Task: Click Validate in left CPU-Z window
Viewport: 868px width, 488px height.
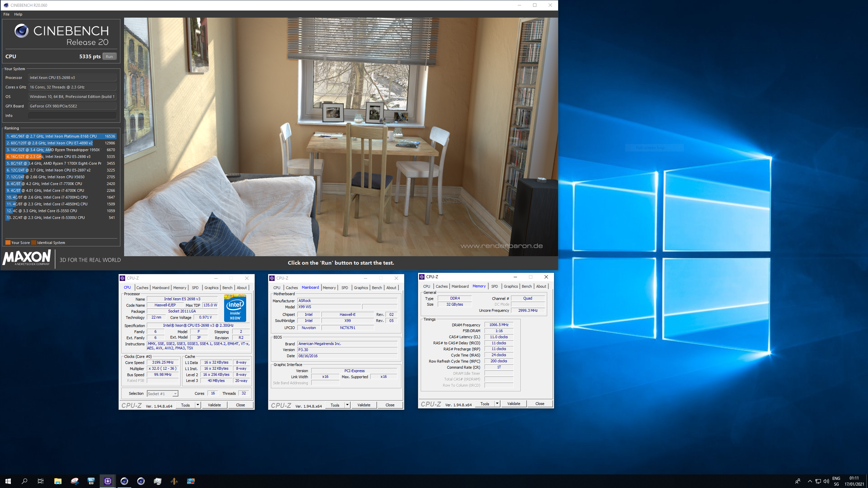Action: click(x=214, y=405)
